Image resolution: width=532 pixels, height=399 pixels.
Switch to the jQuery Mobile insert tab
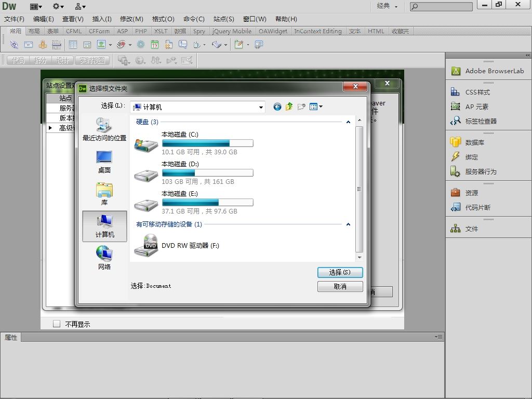(x=232, y=31)
